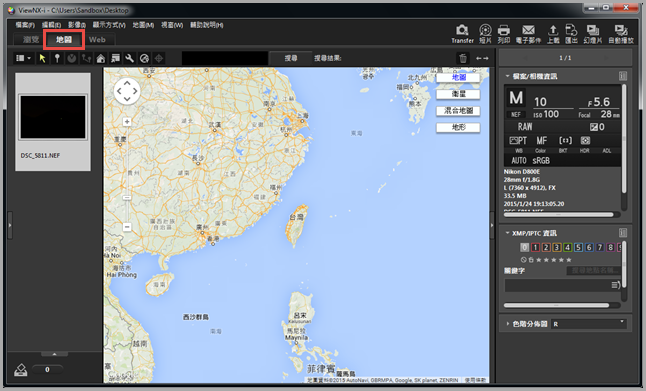
Task: Switch map to 地形 terrain view
Action: coord(458,127)
